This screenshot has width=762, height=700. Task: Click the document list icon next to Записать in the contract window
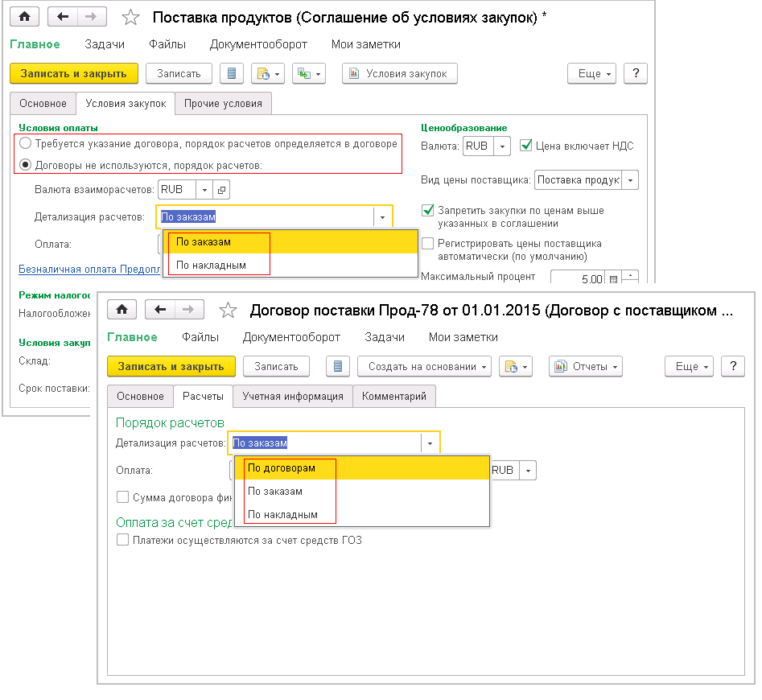coord(336,366)
